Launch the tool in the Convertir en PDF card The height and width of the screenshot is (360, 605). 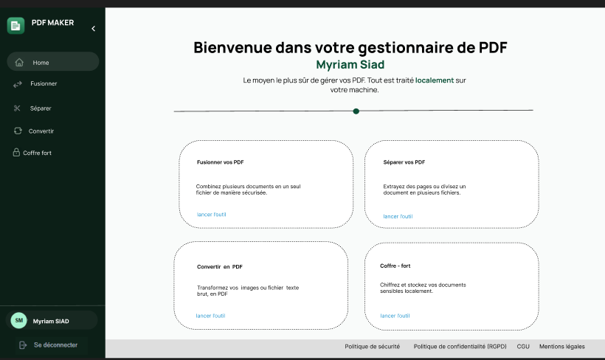(210, 316)
